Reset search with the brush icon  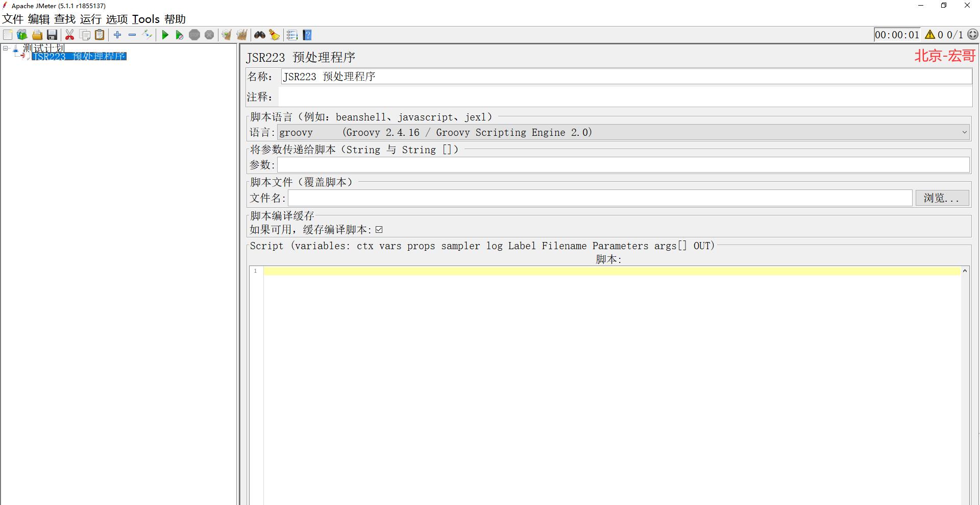pos(275,35)
